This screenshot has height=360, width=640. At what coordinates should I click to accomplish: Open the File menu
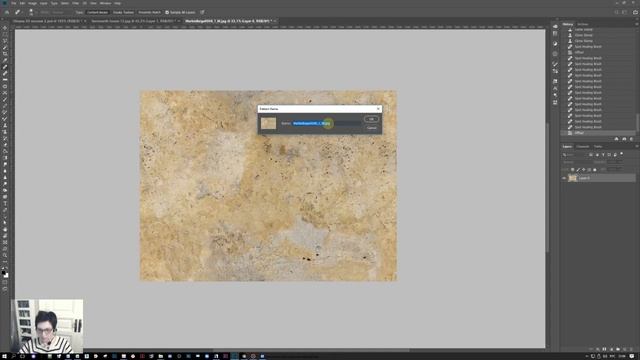click(13, 3)
